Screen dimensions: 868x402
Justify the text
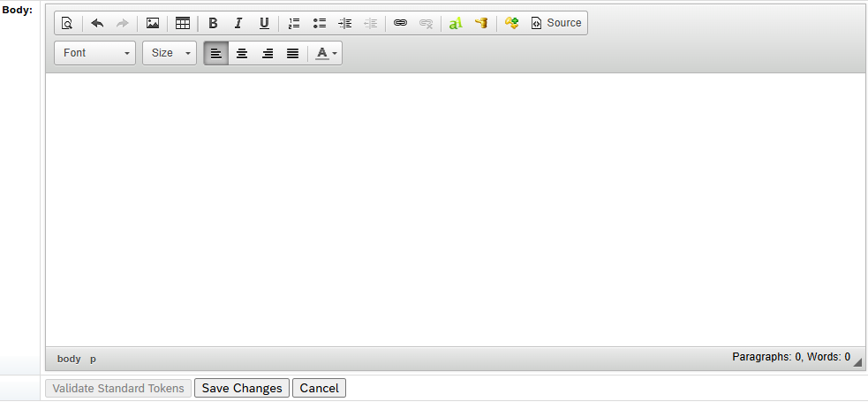click(x=293, y=53)
